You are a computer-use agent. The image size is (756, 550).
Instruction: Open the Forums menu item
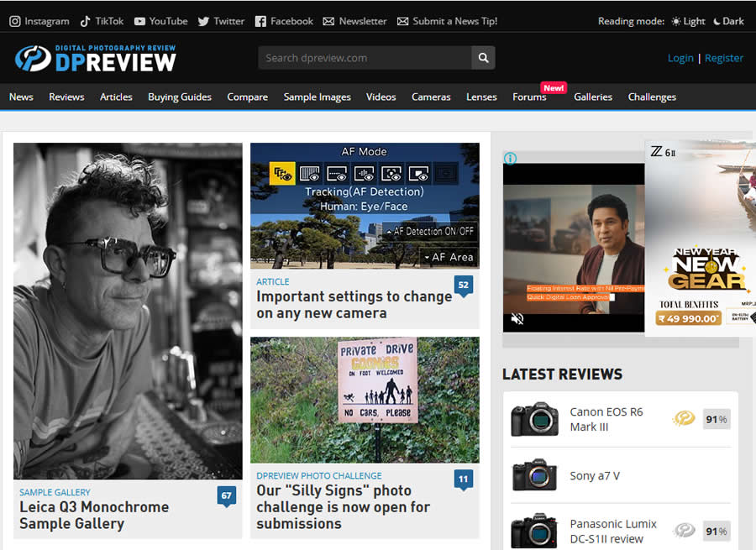(x=529, y=97)
